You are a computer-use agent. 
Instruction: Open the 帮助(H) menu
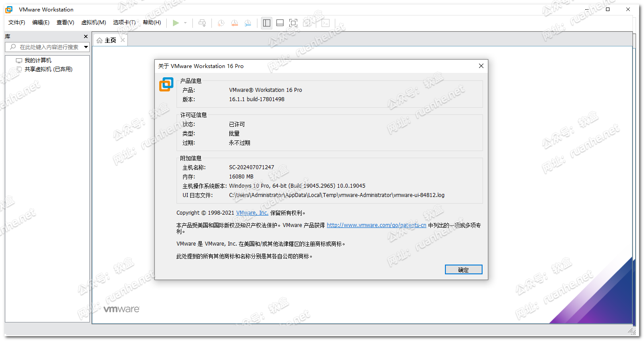[152, 23]
